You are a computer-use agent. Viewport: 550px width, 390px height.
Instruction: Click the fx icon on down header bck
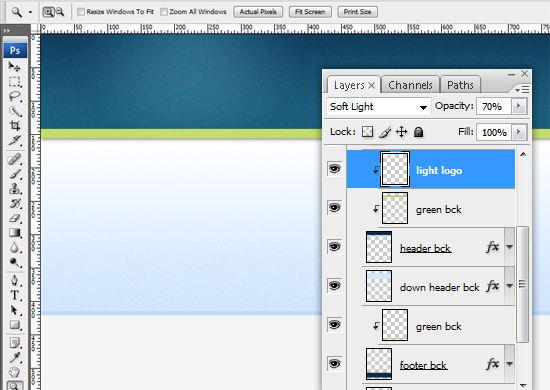click(492, 286)
